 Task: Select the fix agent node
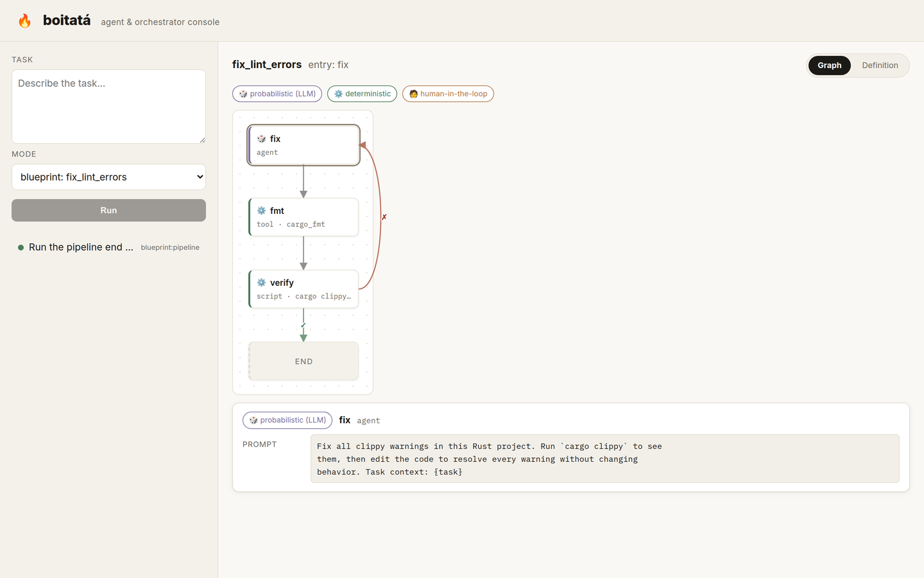pyautogui.click(x=304, y=145)
